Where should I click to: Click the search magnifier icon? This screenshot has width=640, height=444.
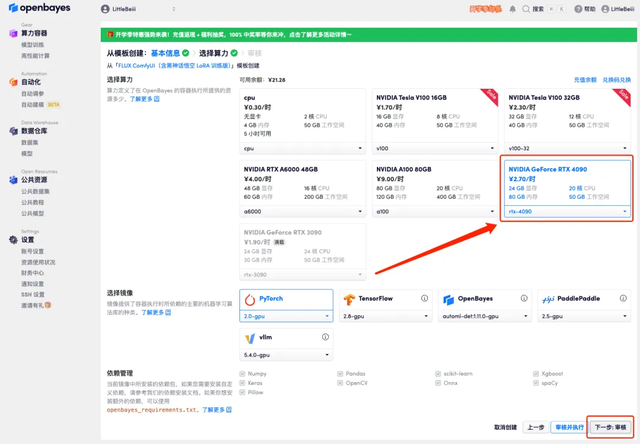pyautogui.click(x=526, y=9)
